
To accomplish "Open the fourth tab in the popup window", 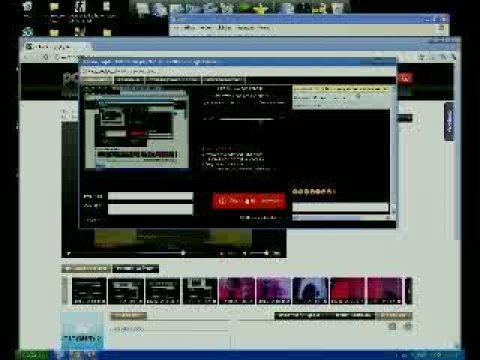I will (223, 80).
